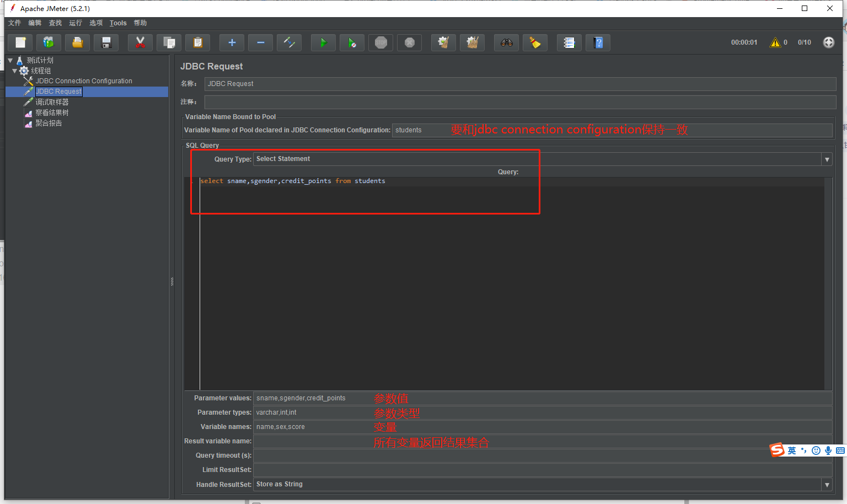847x504 pixels.
Task: Open the 选项 menu
Action: [x=96, y=23]
